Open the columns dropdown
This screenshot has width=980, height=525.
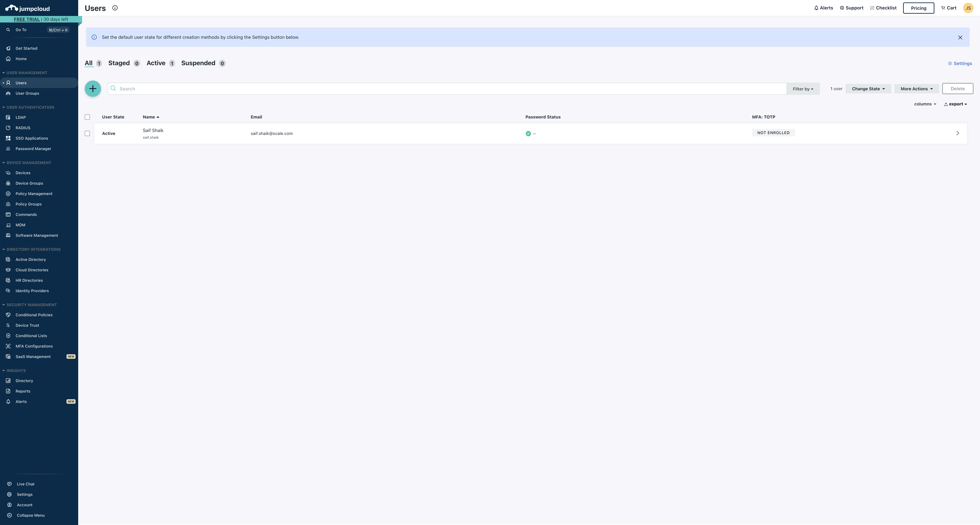[x=925, y=104]
